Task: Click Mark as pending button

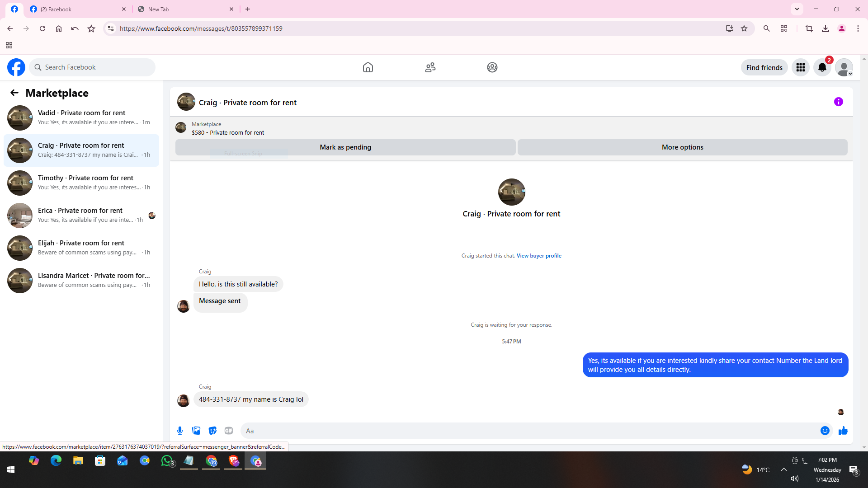Action: click(x=345, y=147)
